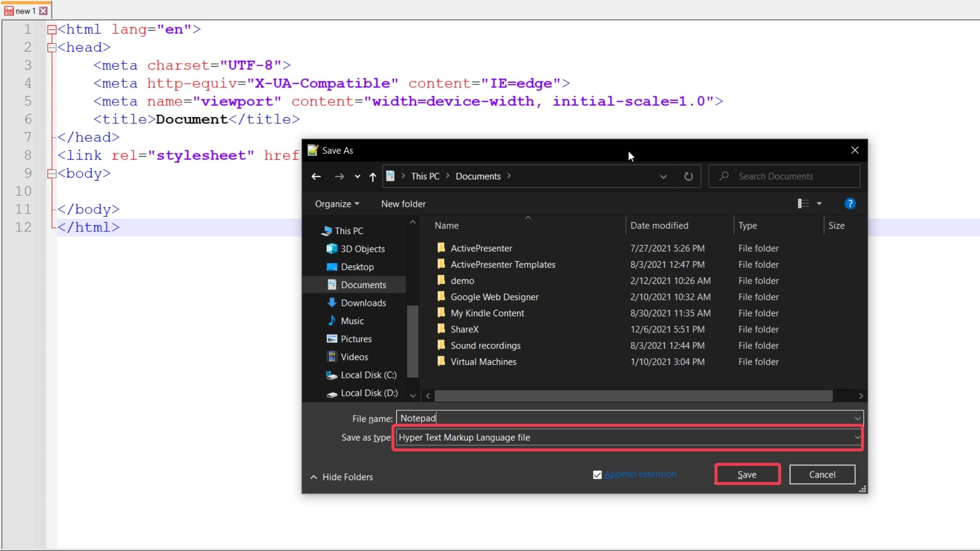The height and width of the screenshot is (551, 980).
Task: Refresh the Documents folder listing
Action: pyautogui.click(x=688, y=176)
